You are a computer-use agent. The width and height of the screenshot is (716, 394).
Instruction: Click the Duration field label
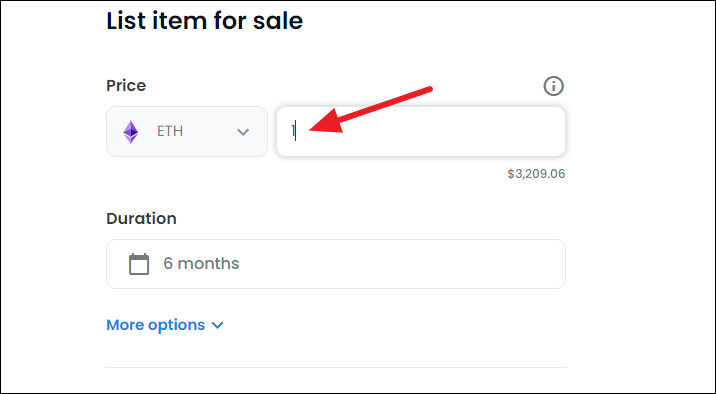click(x=142, y=218)
